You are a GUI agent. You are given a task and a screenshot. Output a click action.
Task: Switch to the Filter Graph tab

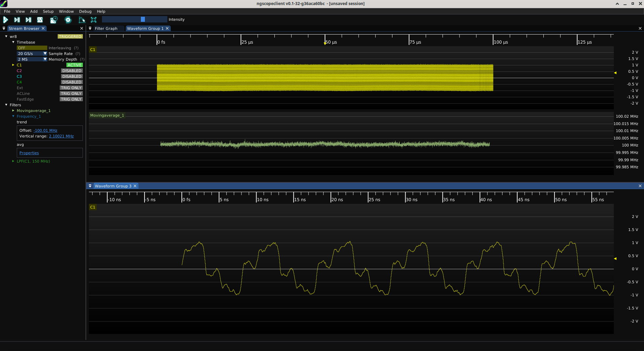tap(106, 28)
